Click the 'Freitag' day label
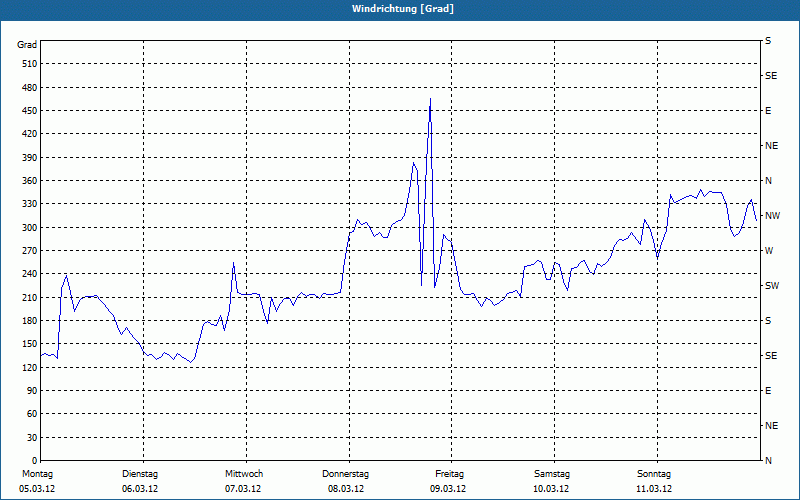Screen dimensions: 800x500 coord(449,474)
